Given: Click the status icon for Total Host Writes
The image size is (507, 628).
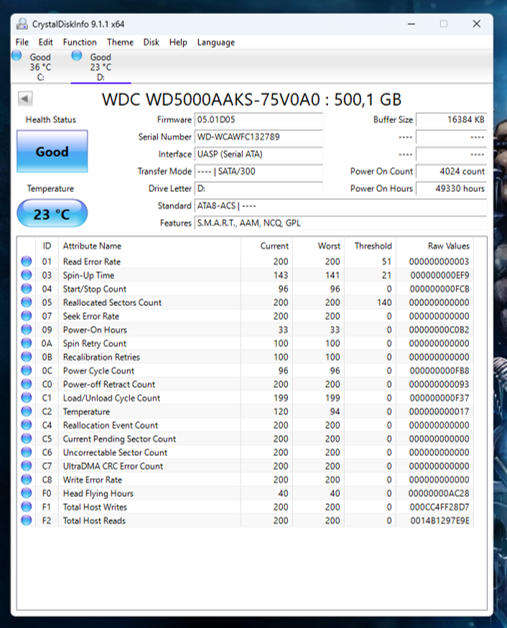Looking at the screenshot, I should (x=26, y=507).
